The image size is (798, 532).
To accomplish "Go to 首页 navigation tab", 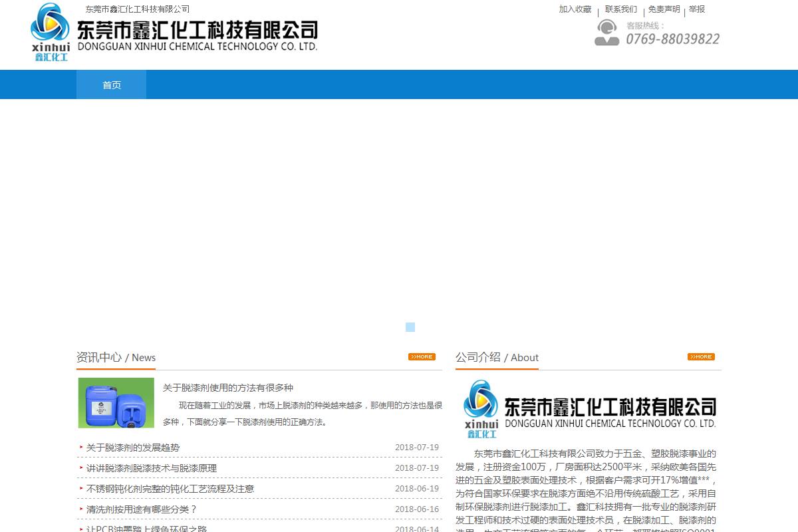I will pyautogui.click(x=112, y=85).
